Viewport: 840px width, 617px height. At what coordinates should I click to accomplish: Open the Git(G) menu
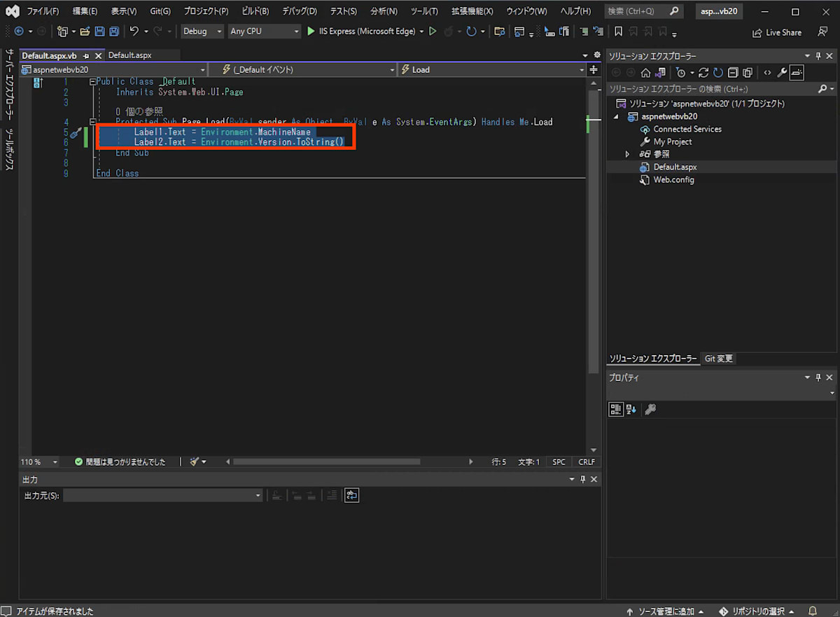(x=160, y=11)
